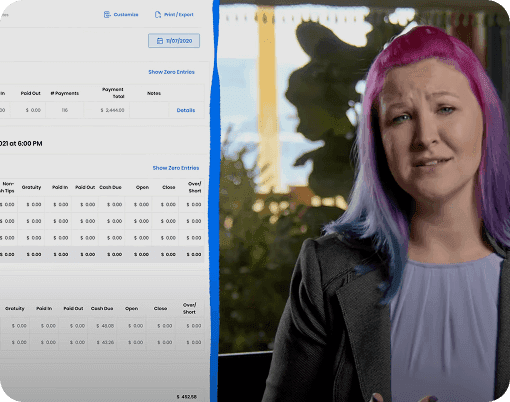Open the 11/07/2020 date picker
This screenshot has width=510, height=402.
[174, 41]
